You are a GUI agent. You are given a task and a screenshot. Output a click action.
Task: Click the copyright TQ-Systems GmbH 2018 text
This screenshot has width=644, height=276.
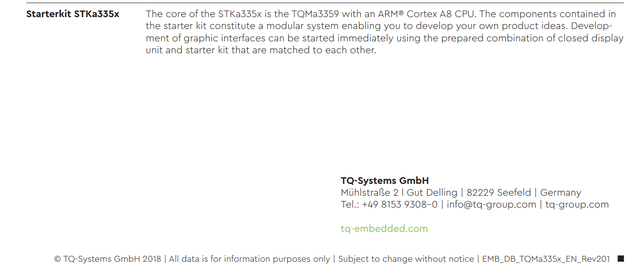click(107, 259)
